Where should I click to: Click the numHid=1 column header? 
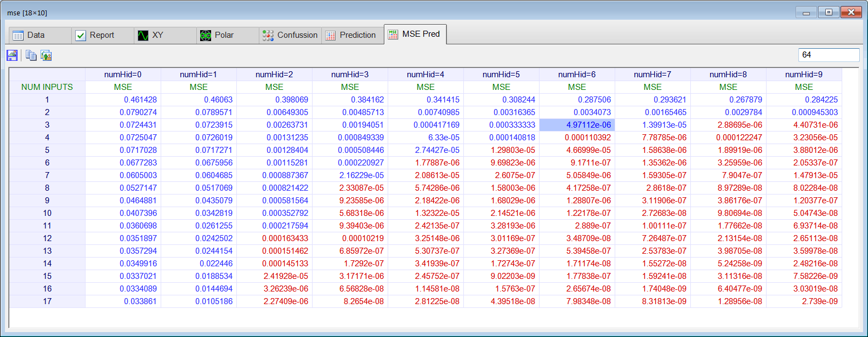(198, 75)
